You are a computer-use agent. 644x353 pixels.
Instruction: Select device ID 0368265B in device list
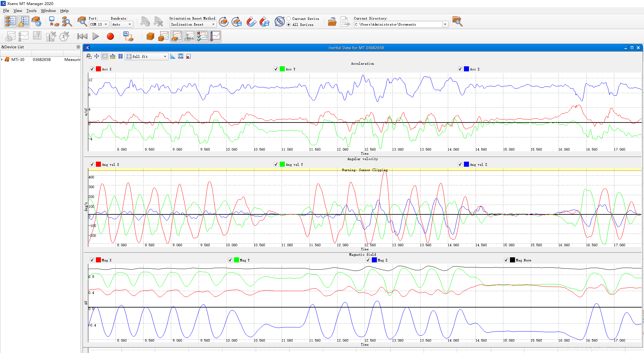pyautogui.click(x=42, y=59)
